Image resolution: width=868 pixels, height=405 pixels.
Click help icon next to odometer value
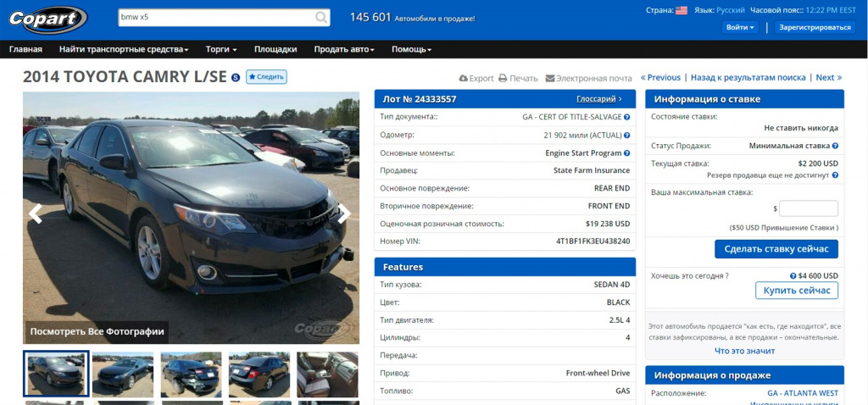click(626, 135)
